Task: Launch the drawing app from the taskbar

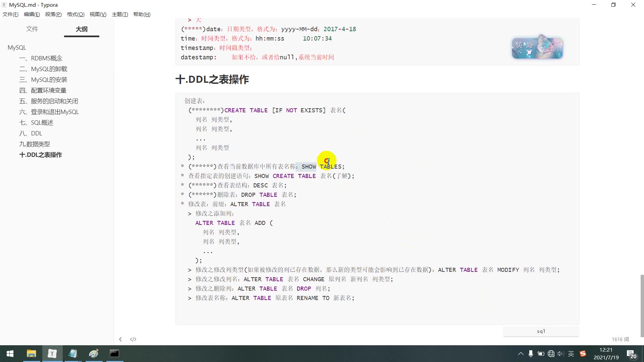Action: click(94, 354)
